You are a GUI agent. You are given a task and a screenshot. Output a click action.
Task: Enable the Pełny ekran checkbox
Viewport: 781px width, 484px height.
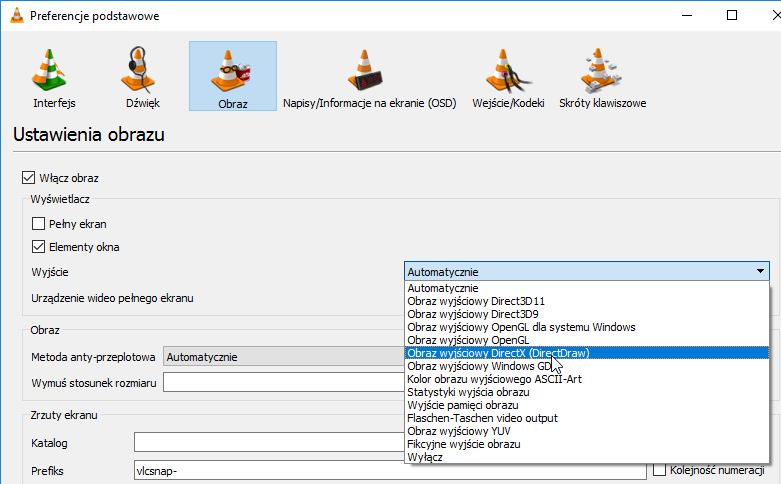[x=38, y=224]
